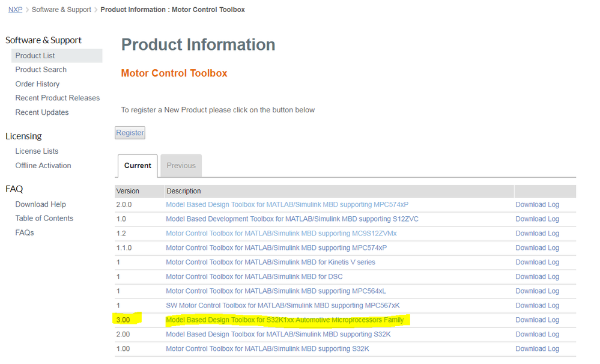Open MPC574xP Model Based Design Toolbox 2.0.0
Screen dimensions: 600x364
click(287, 204)
